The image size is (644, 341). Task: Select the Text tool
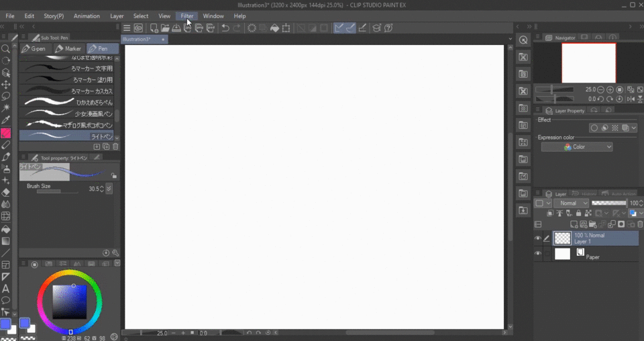click(x=6, y=289)
